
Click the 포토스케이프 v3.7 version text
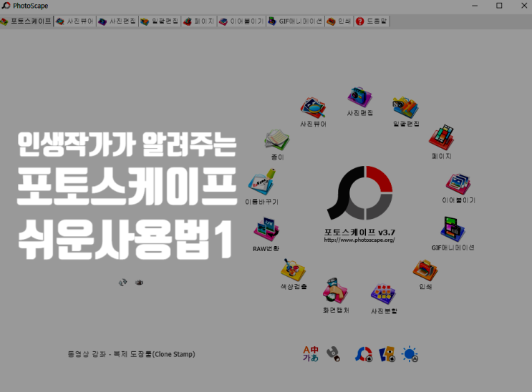pos(359,232)
